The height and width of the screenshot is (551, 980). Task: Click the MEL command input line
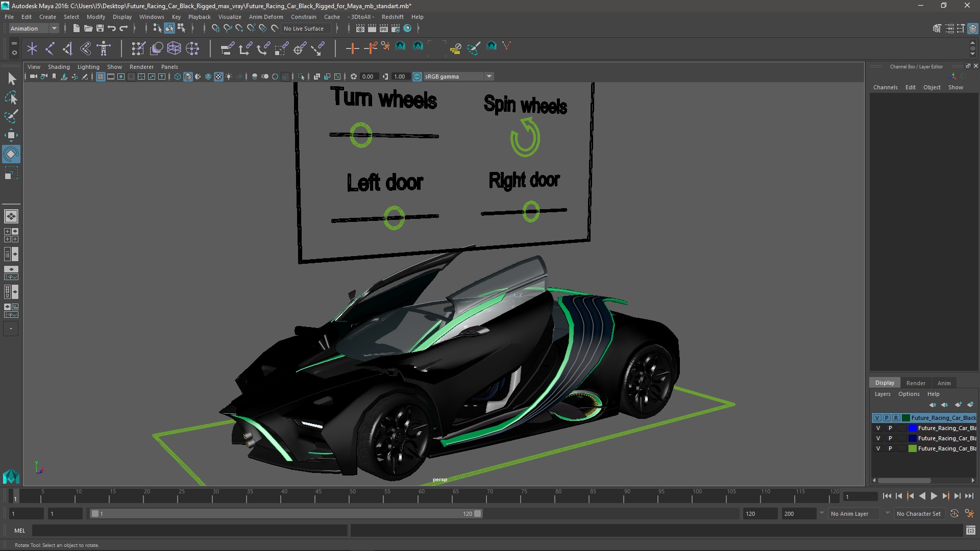point(189,531)
